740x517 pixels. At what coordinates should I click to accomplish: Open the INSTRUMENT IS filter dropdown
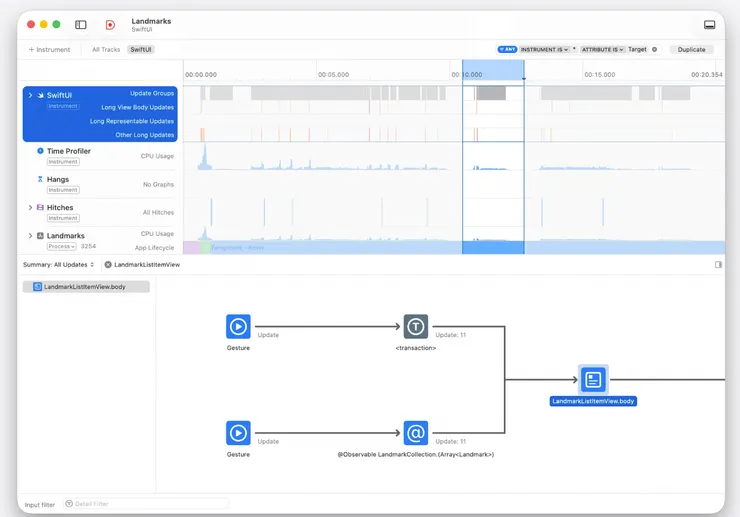pos(544,50)
